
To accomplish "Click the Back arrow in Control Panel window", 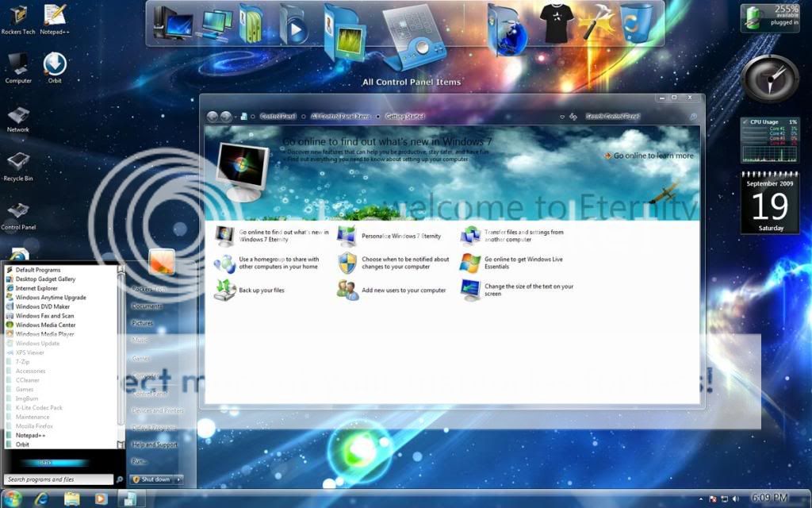I will (213, 117).
